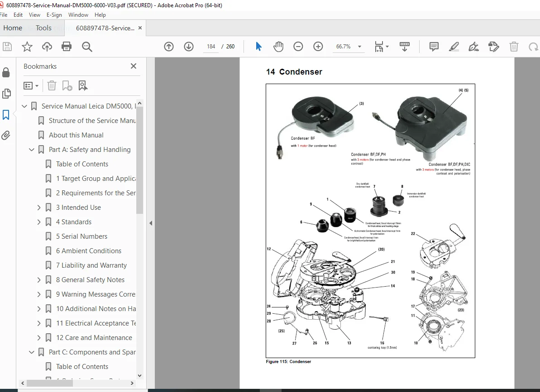Open the Window menu

tap(78, 15)
